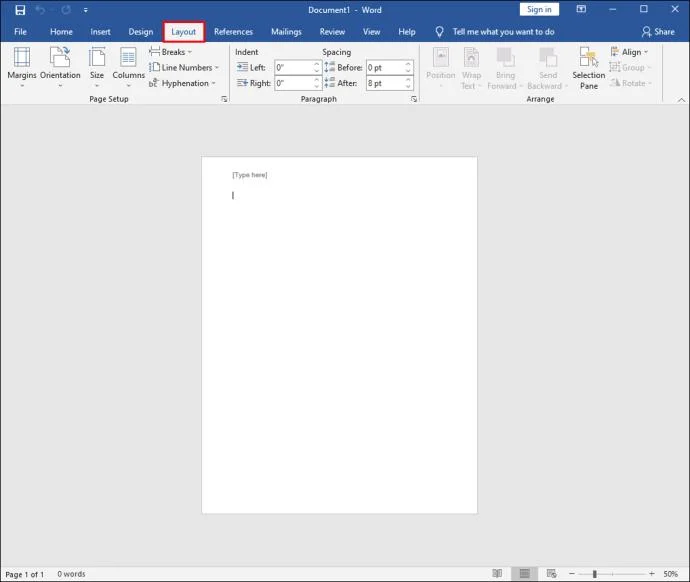Open the Line Numbers dropdown
This screenshot has width=690, height=582.
[184, 67]
